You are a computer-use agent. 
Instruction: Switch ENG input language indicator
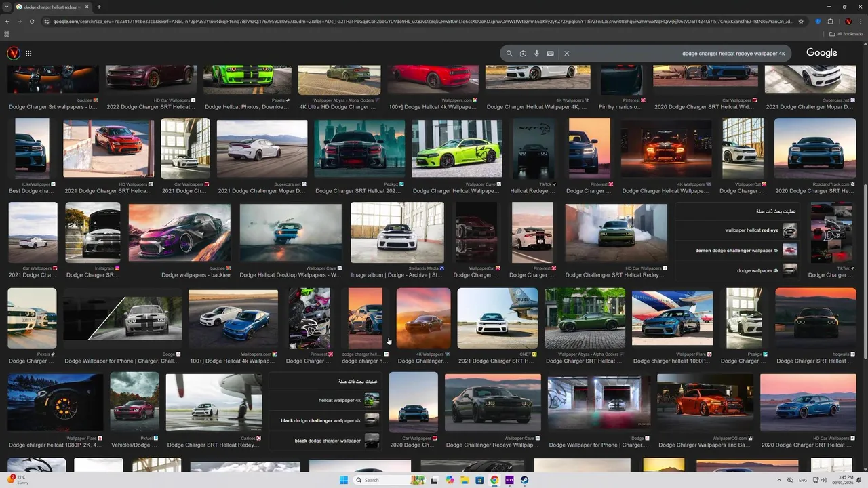click(803, 480)
